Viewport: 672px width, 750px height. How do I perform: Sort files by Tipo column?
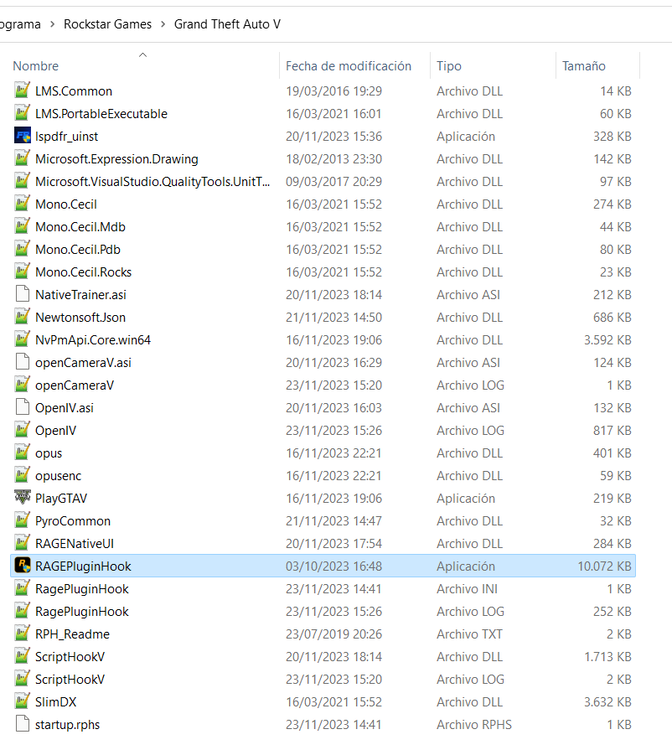pyautogui.click(x=449, y=66)
